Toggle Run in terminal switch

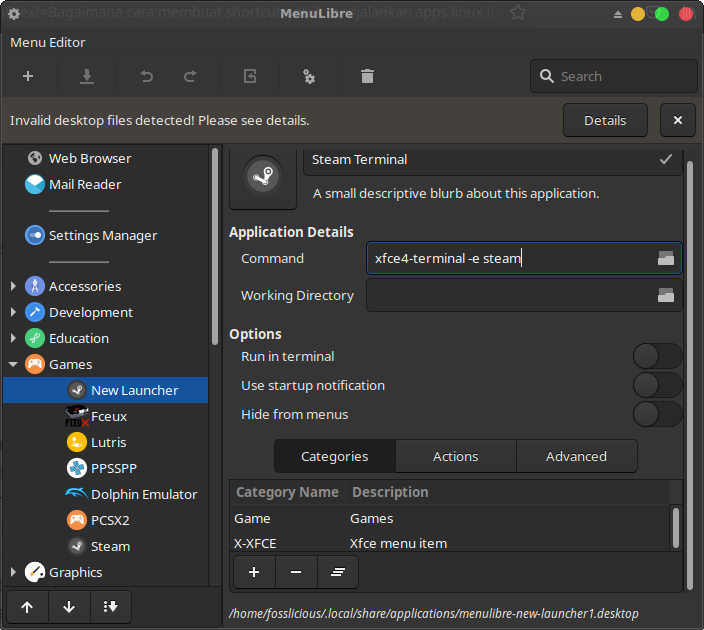[657, 357]
